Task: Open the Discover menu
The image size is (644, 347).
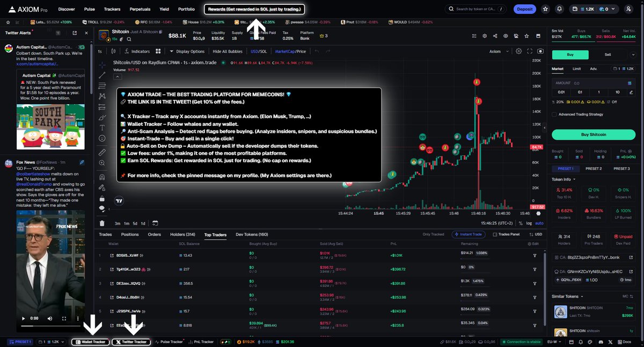Action: [x=67, y=9]
